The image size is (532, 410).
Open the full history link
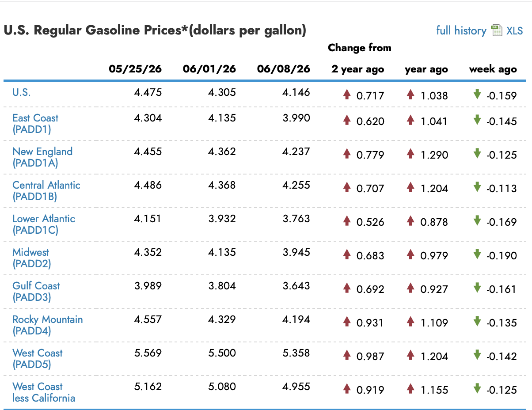pos(461,30)
